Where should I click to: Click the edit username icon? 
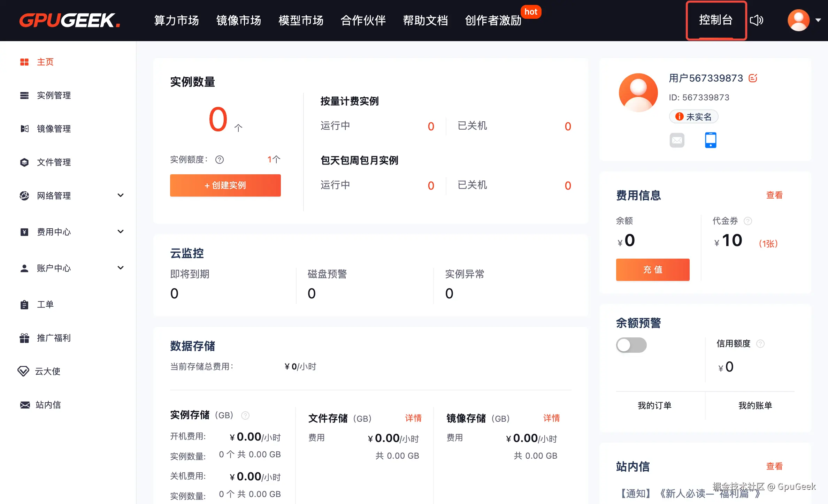click(753, 78)
